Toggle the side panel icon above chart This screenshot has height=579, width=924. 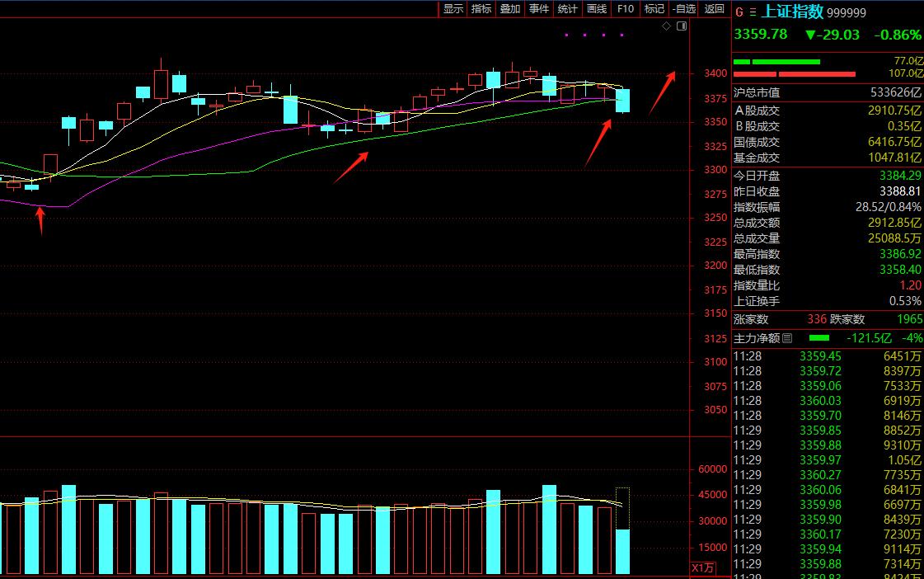(x=682, y=26)
